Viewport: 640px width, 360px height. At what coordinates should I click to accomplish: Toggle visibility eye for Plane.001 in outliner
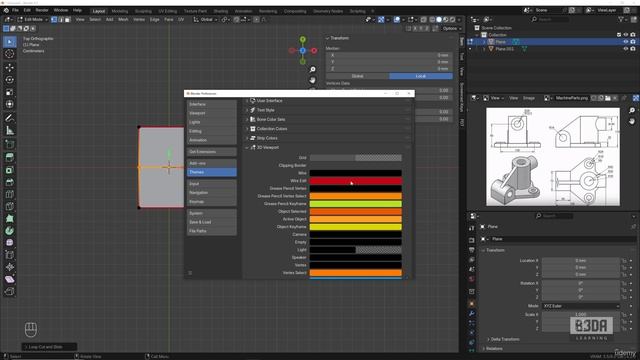point(626,49)
